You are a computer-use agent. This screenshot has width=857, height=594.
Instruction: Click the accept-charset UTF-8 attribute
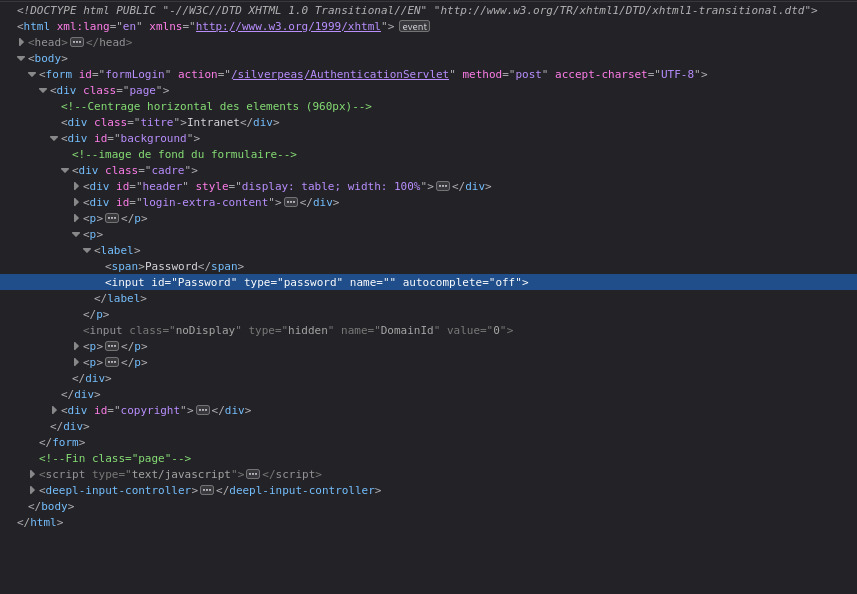coord(628,74)
